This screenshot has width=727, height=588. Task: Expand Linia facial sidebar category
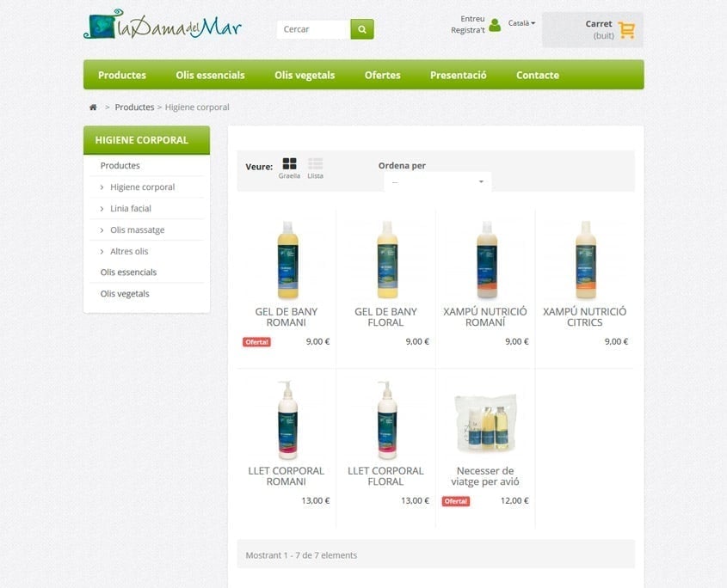pyautogui.click(x=131, y=209)
